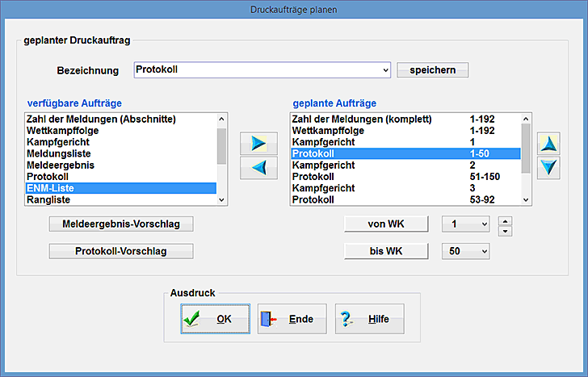Click the right arrow to add job
The height and width of the screenshot is (377, 588).
(258, 144)
